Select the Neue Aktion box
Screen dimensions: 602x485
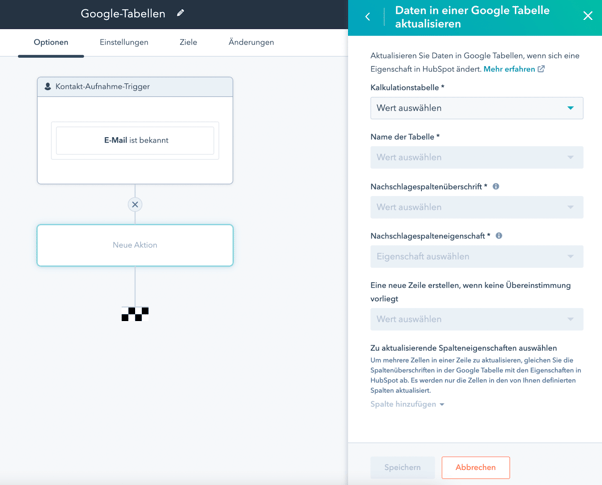click(135, 245)
